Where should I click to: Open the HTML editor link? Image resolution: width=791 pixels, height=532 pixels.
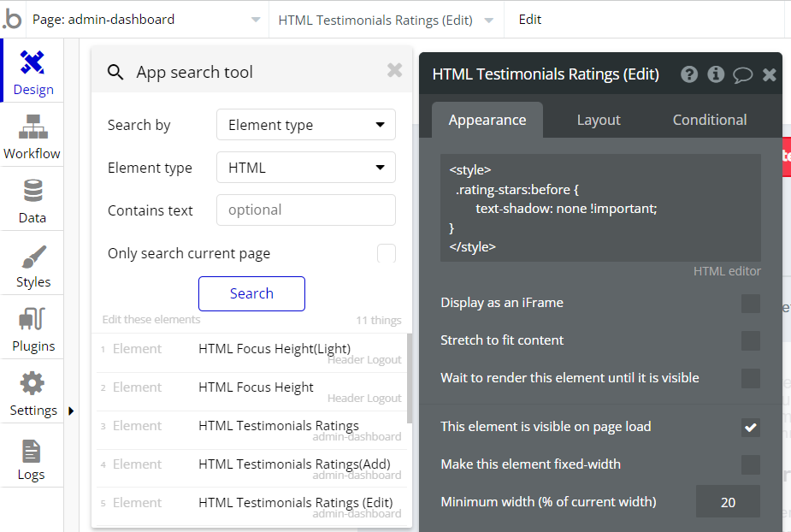(727, 271)
